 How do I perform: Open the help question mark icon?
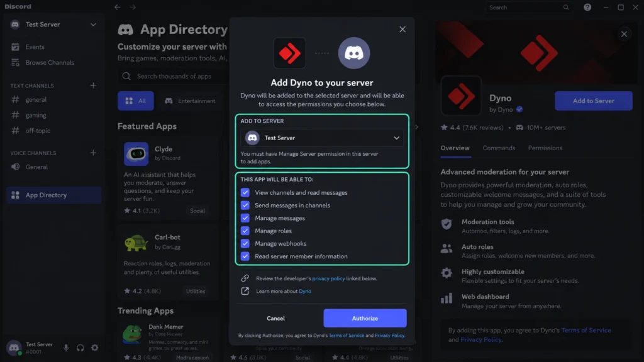[587, 7]
